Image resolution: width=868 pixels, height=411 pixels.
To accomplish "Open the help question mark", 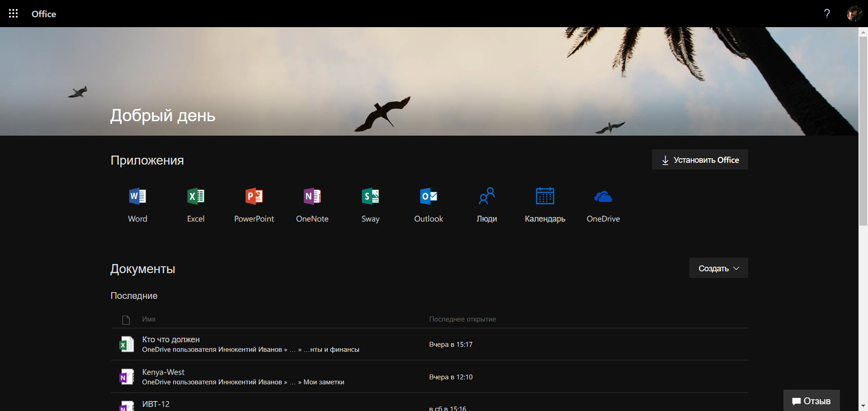I will click(827, 14).
